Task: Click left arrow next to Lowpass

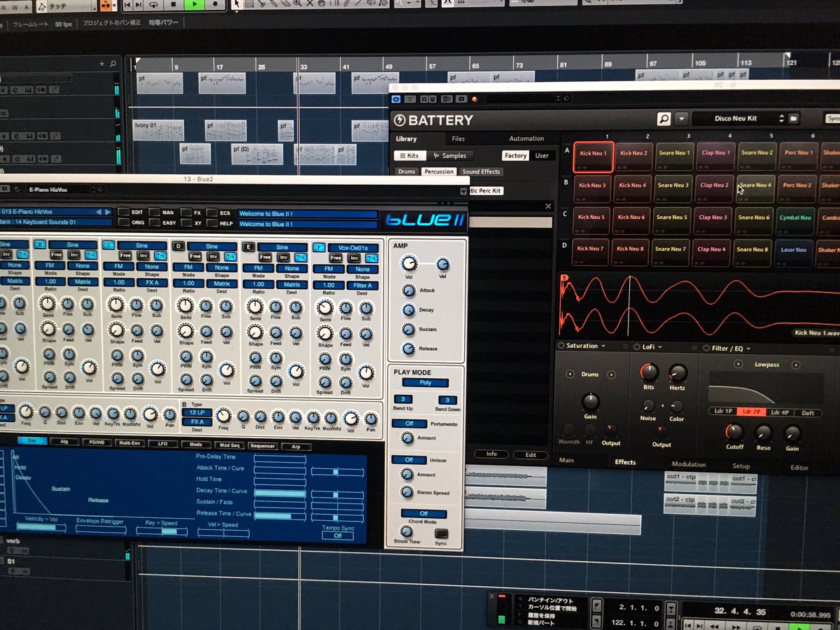Action: point(738,364)
